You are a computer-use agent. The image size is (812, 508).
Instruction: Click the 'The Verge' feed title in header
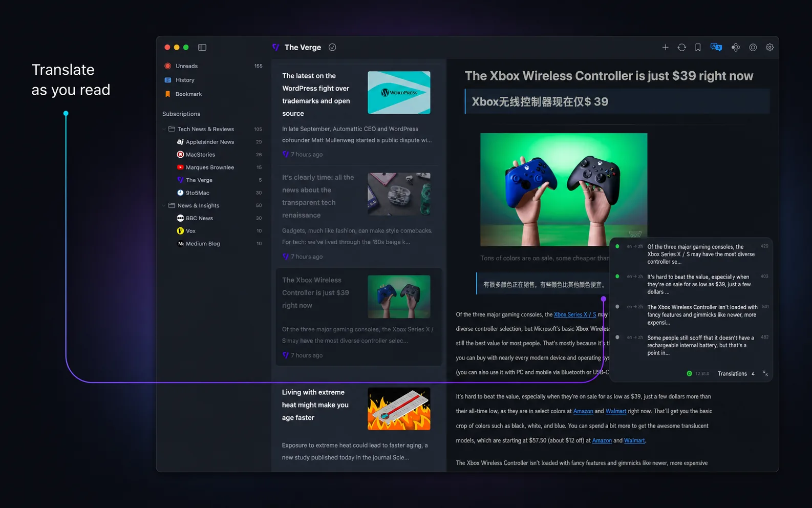(x=303, y=47)
